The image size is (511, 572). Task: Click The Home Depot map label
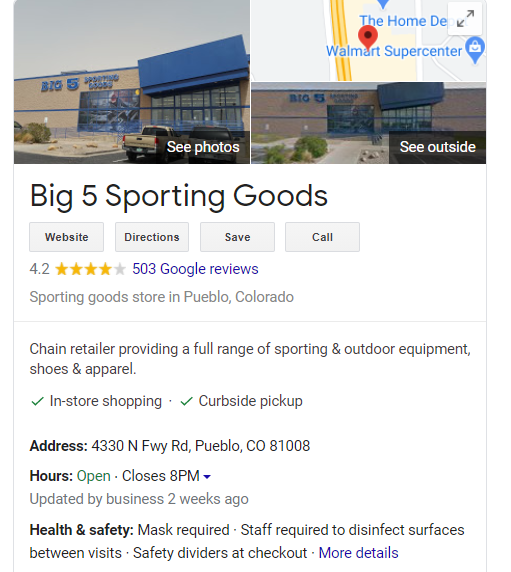tap(403, 21)
